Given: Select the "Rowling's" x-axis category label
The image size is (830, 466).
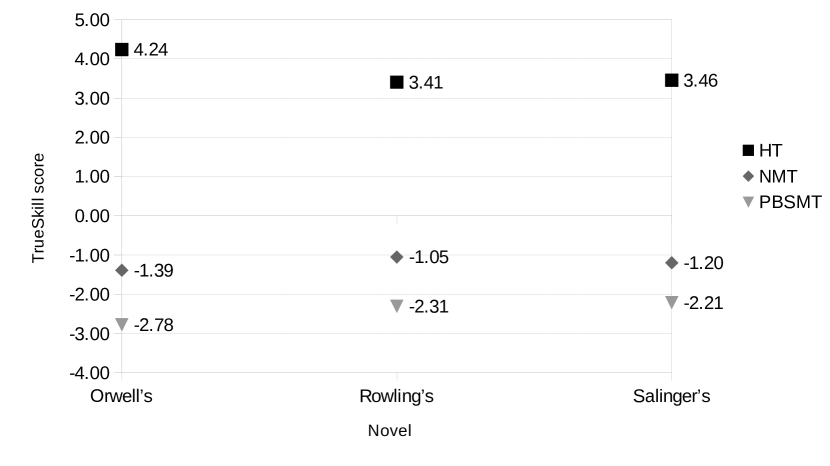Looking at the screenshot, I should [396, 397].
